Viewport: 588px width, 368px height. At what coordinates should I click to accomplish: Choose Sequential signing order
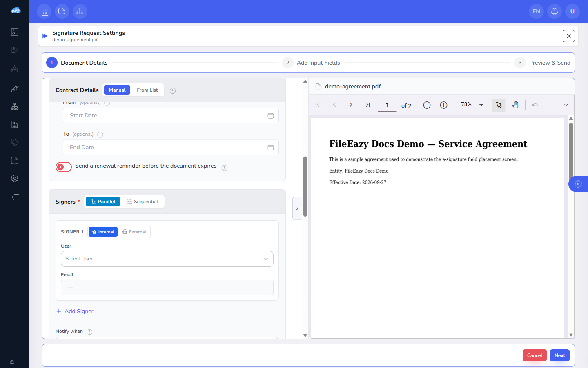(x=142, y=202)
